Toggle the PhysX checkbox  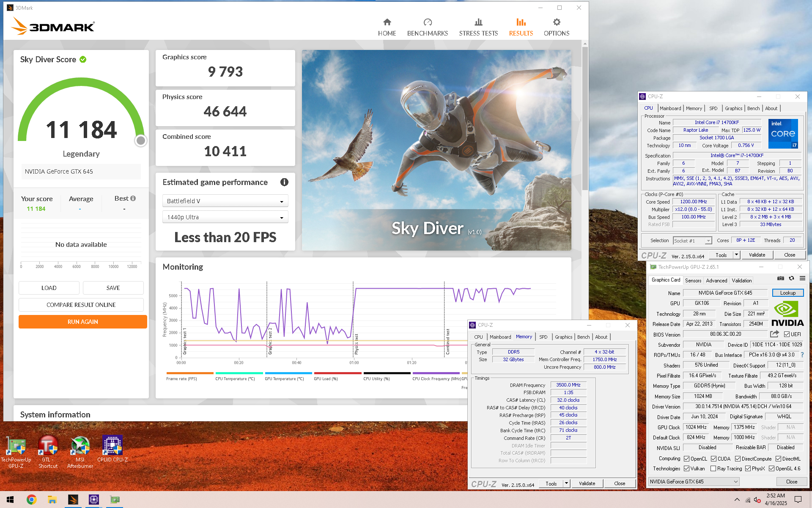[748, 468]
